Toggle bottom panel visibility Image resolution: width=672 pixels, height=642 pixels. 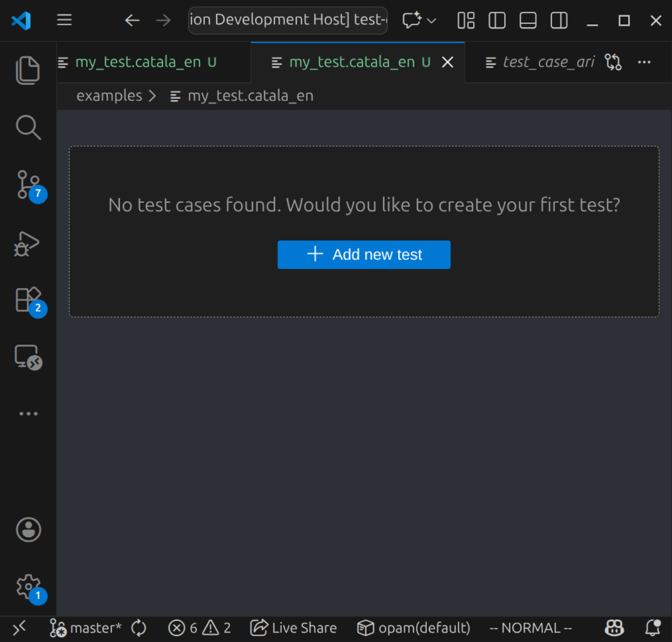528,20
